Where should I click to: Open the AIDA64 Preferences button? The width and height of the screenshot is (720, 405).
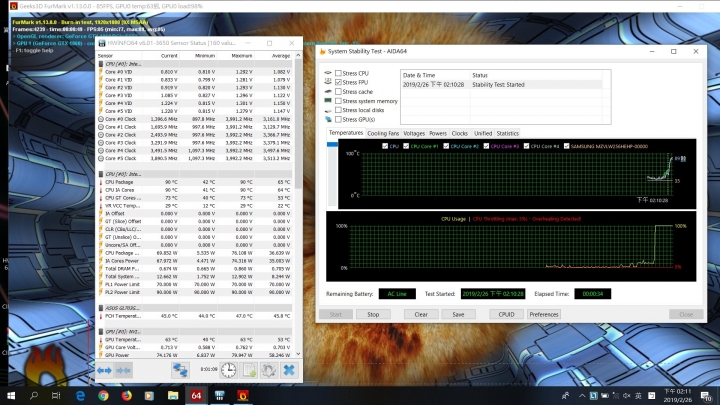pyautogui.click(x=544, y=314)
